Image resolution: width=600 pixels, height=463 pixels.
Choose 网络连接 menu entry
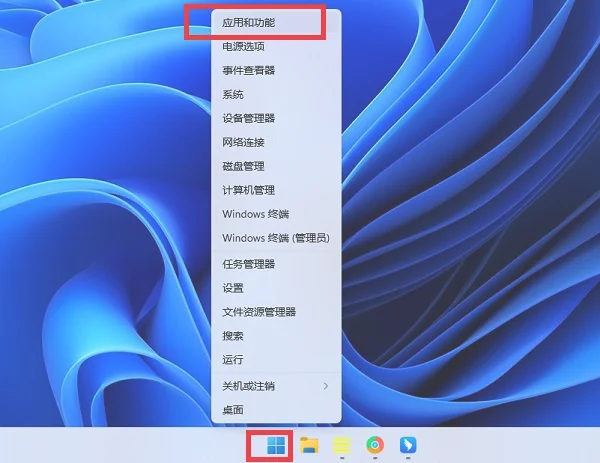pos(276,142)
